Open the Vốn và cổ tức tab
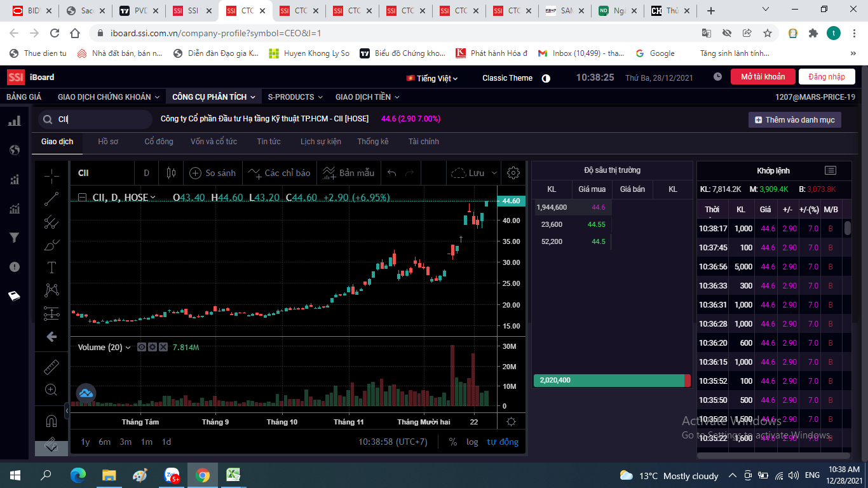The height and width of the screenshot is (488, 868). click(214, 142)
